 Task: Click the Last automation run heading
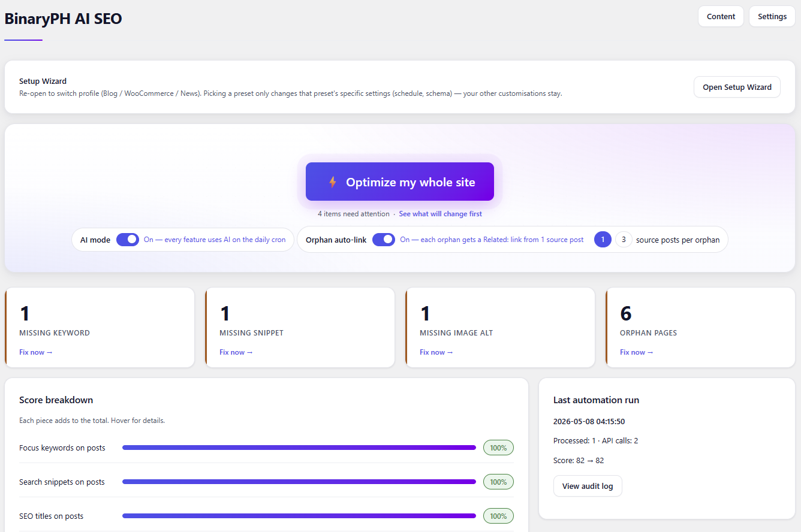(x=597, y=400)
